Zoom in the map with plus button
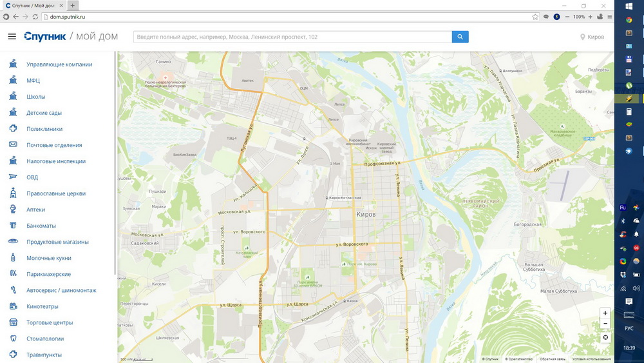 point(605,313)
